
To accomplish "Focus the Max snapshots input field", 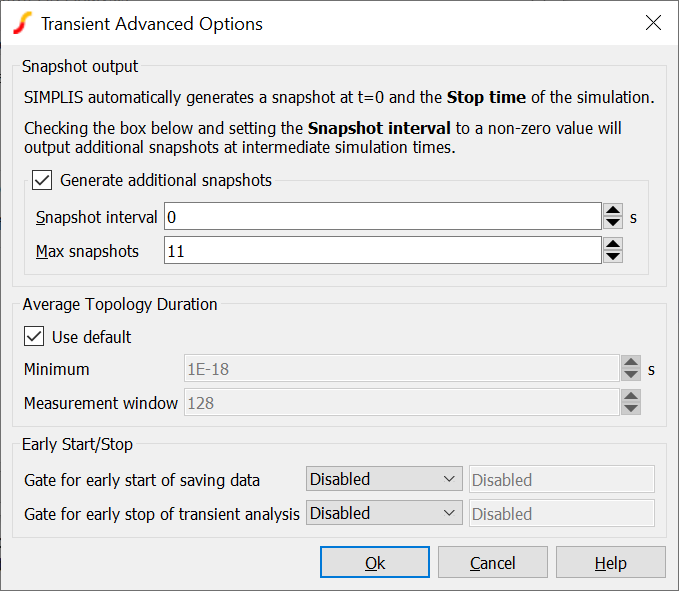I will [381, 250].
